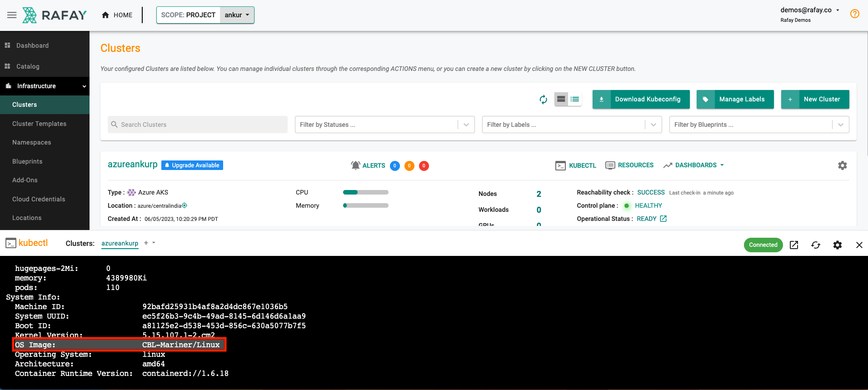Click Manage Labels button

(735, 99)
